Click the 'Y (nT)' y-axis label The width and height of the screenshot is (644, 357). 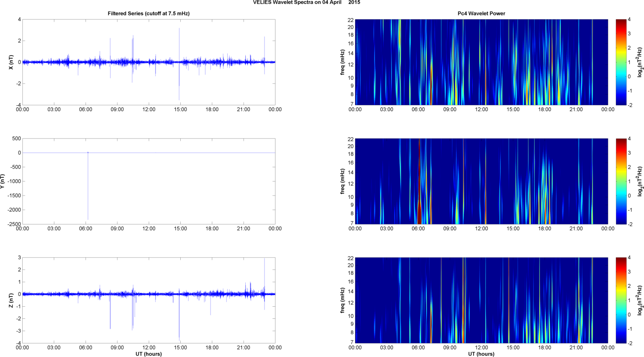pyautogui.click(x=3, y=181)
